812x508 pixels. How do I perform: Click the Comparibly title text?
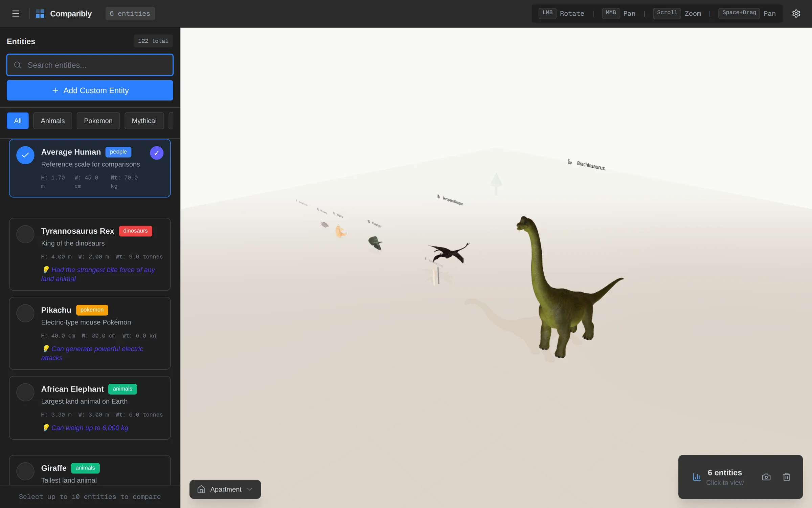click(x=71, y=14)
